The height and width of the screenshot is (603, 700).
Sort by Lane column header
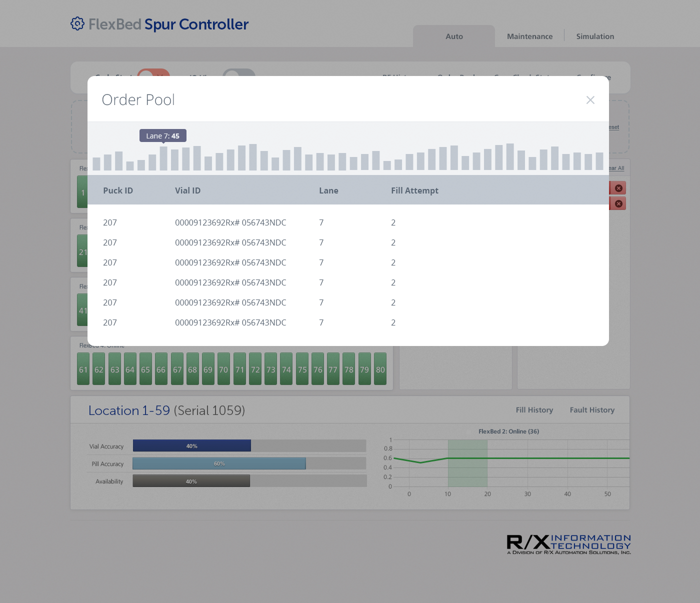(x=328, y=190)
